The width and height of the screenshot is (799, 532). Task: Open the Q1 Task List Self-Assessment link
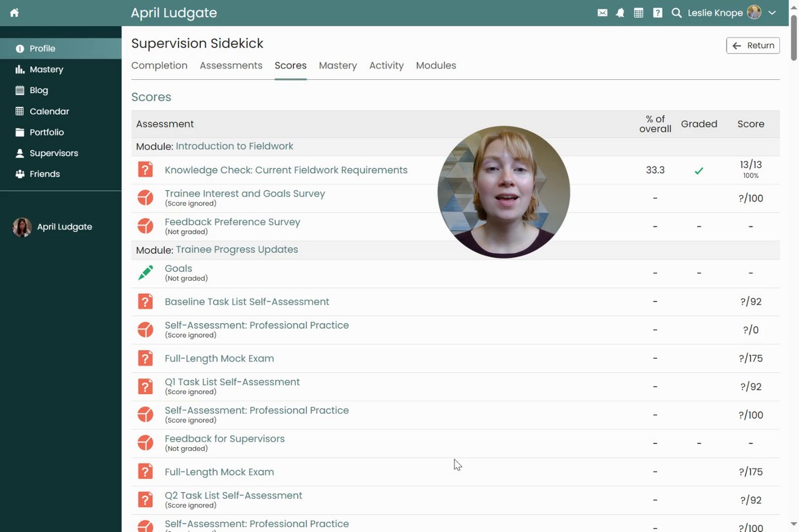point(232,382)
